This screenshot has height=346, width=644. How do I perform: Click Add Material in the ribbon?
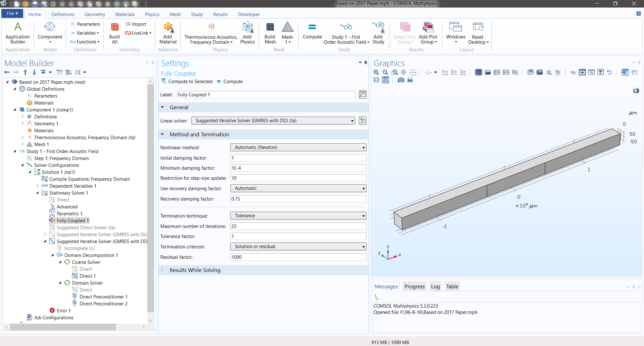pyautogui.click(x=168, y=33)
